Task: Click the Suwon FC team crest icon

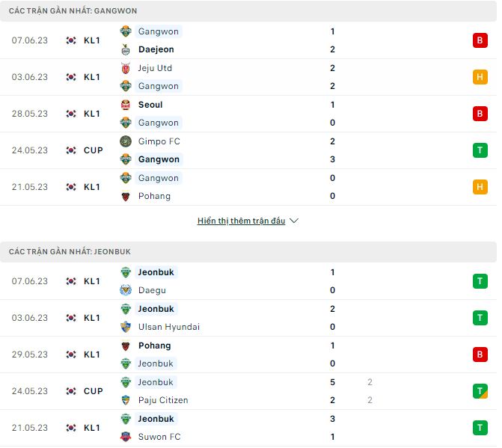Action: (126, 437)
